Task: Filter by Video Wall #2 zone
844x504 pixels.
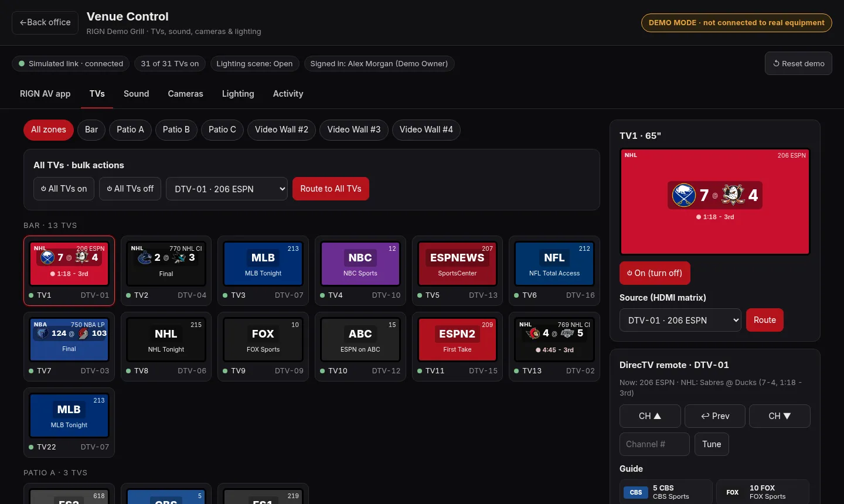Action: coord(281,130)
